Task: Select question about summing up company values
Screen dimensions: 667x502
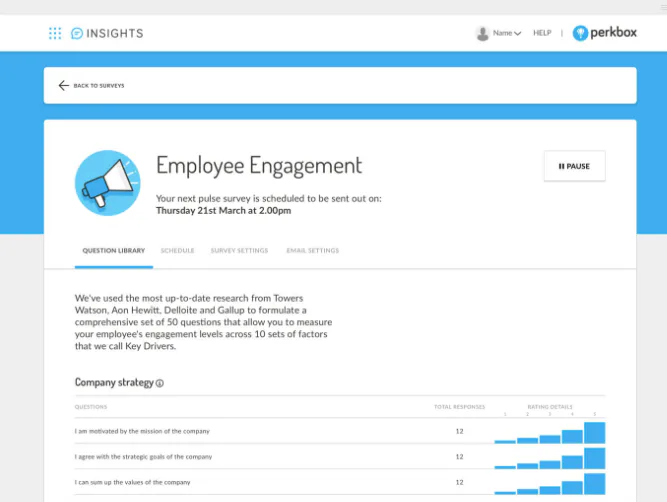Action: tap(132, 482)
